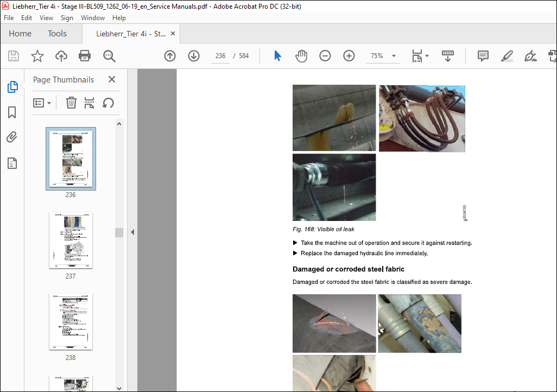Switch to the Tools tab

[x=57, y=34]
